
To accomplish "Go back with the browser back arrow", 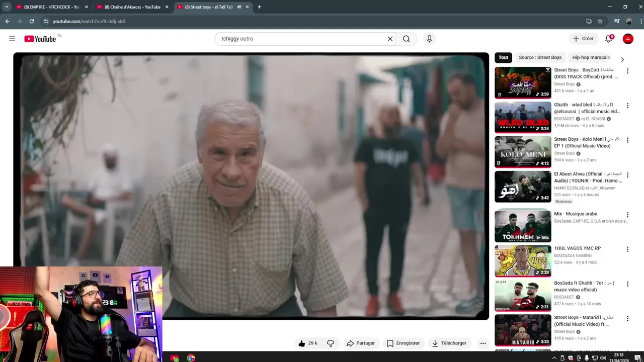I will click(8, 21).
